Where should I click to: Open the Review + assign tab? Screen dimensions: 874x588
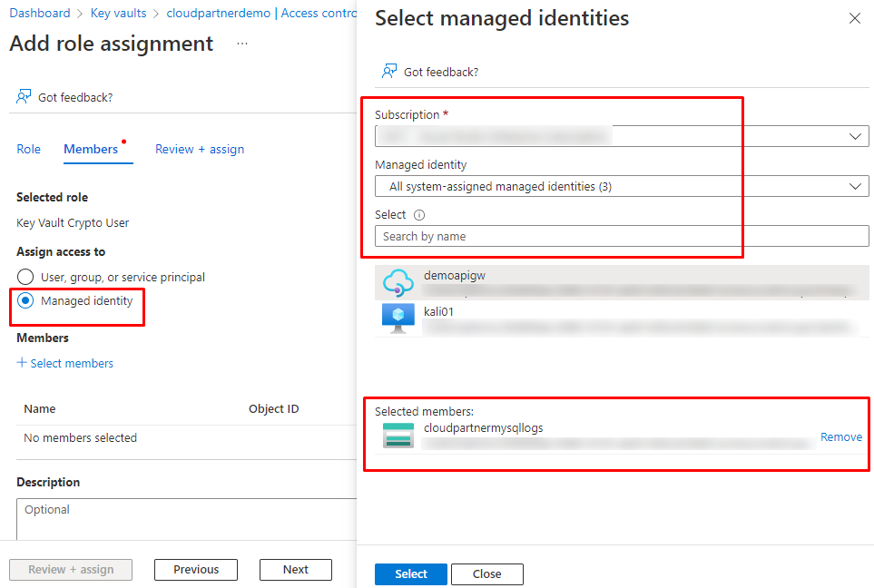pos(200,149)
